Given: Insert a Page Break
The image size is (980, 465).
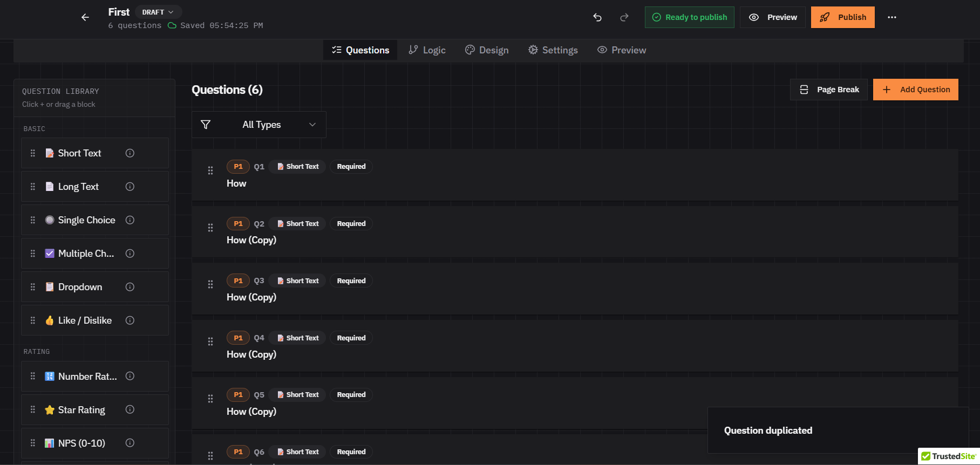Looking at the screenshot, I should [x=829, y=90].
